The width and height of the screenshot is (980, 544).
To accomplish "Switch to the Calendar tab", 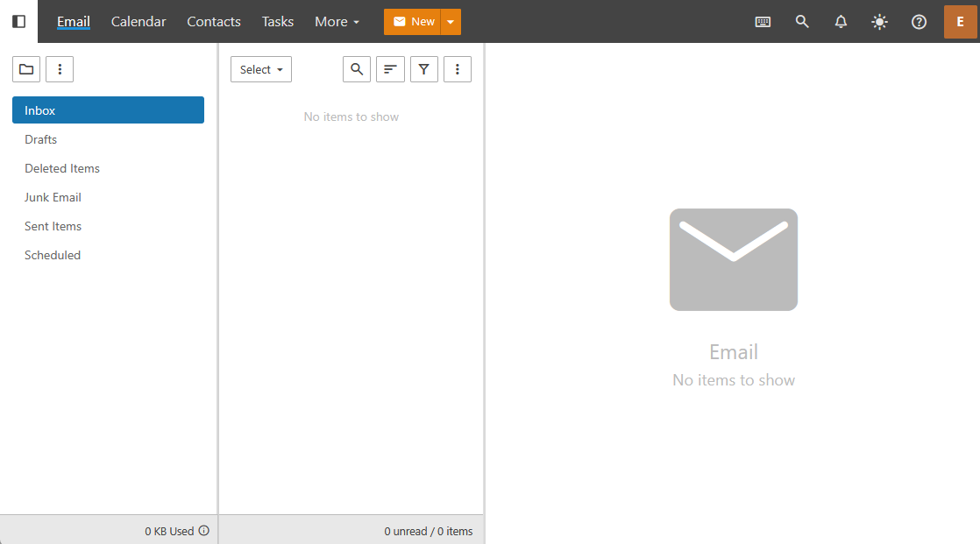I will pos(138,22).
